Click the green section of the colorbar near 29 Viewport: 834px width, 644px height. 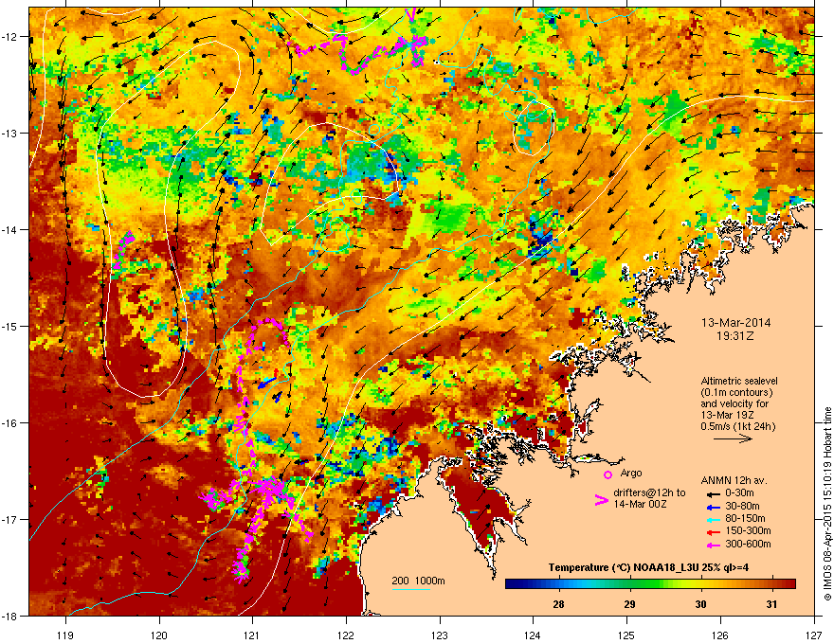[630, 584]
